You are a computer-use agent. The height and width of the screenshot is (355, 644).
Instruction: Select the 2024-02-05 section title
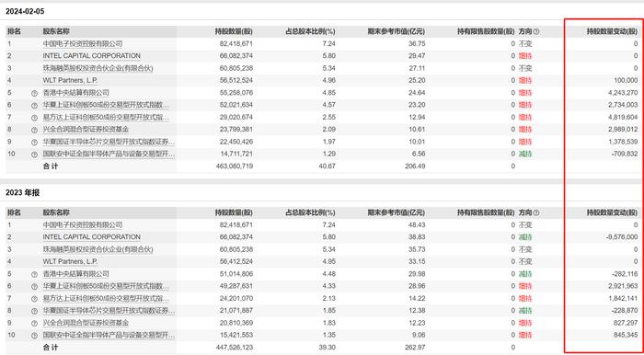coord(25,11)
